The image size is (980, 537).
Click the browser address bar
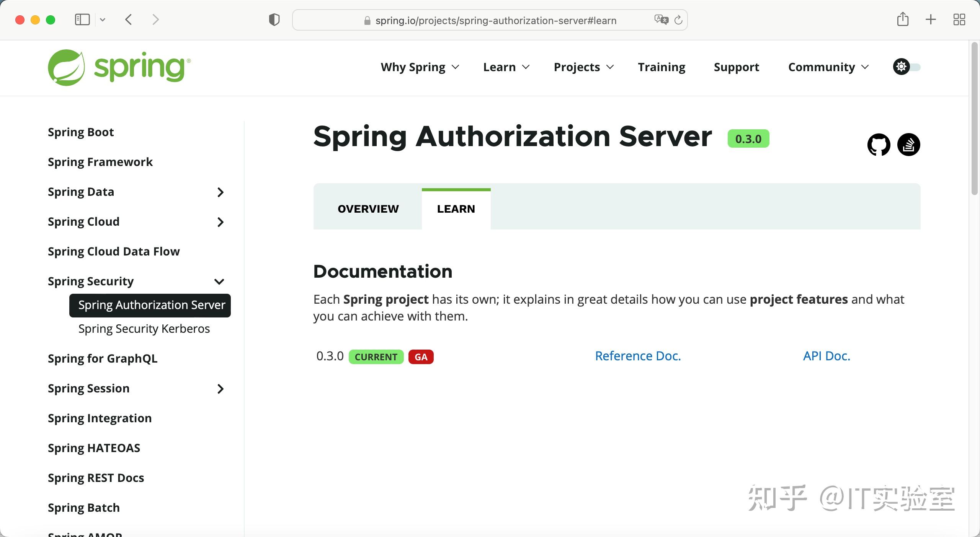(489, 20)
